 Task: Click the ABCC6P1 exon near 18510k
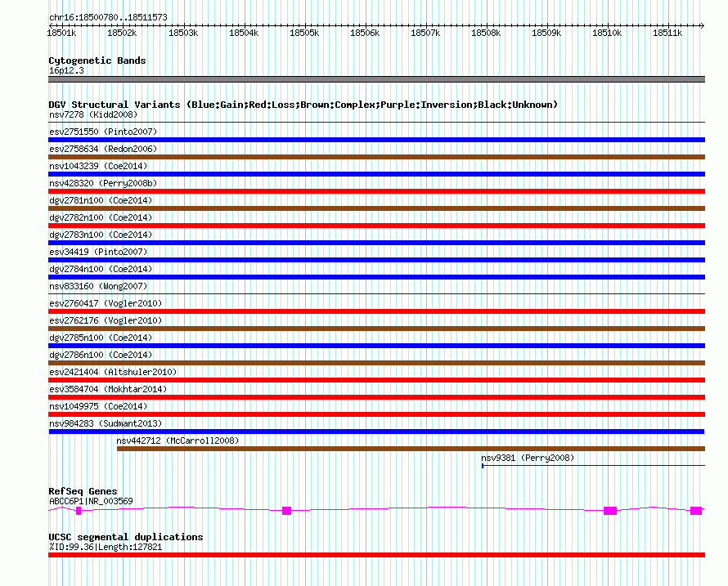click(x=610, y=511)
